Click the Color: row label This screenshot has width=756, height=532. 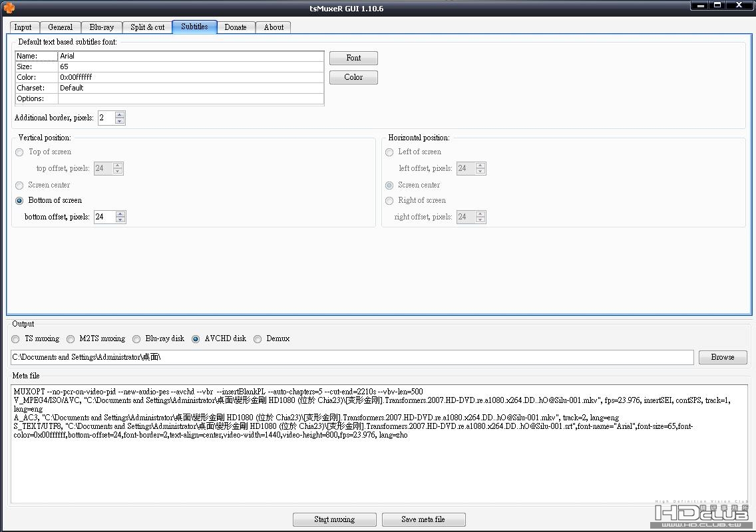point(37,77)
